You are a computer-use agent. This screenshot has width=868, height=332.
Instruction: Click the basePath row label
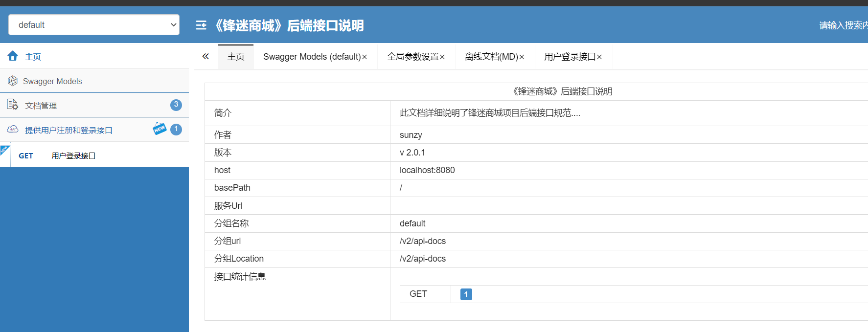pyautogui.click(x=232, y=188)
